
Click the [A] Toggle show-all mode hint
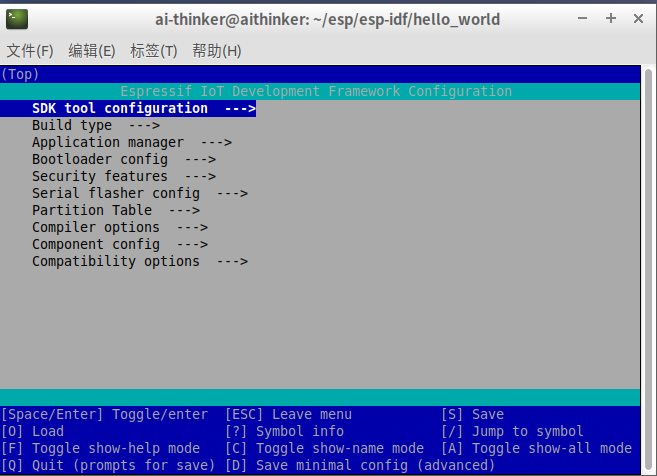(536, 448)
